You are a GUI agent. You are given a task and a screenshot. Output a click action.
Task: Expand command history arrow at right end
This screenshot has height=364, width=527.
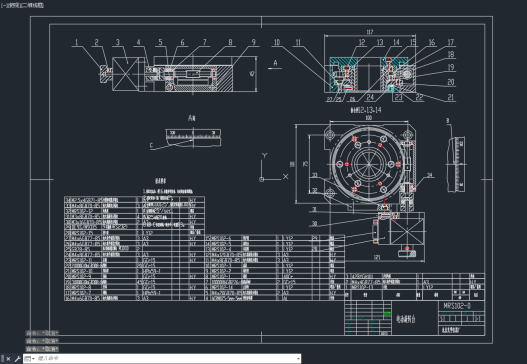pyautogui.click(x=298, y=359)
